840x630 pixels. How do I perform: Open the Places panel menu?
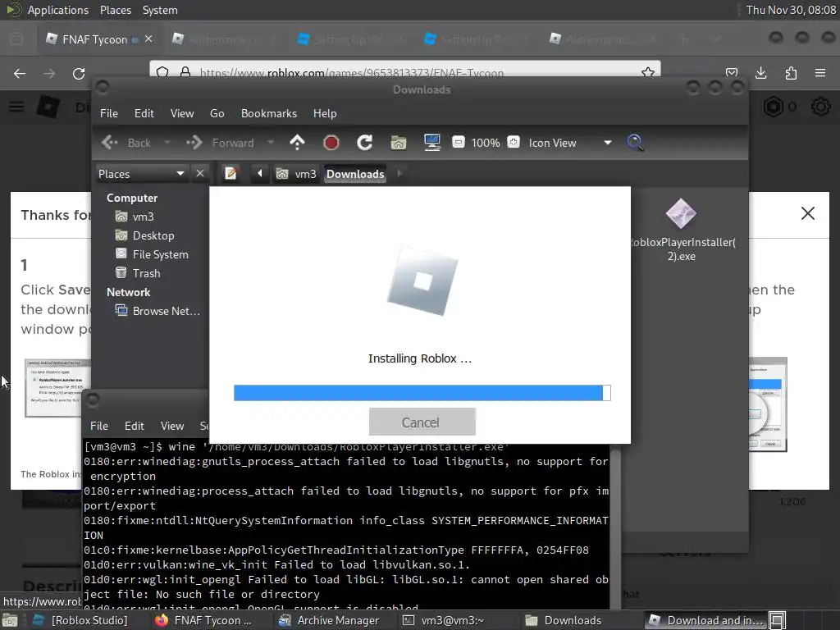click(115, 10)
